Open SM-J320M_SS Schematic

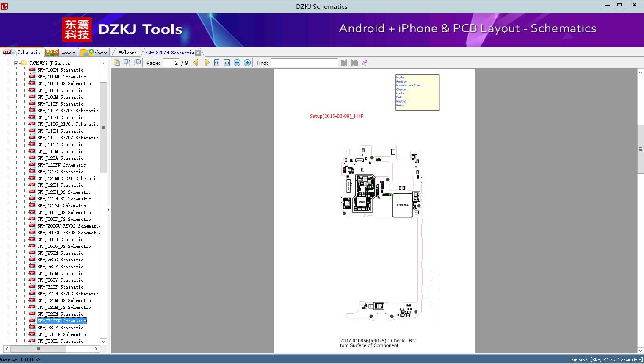(64, 307)
